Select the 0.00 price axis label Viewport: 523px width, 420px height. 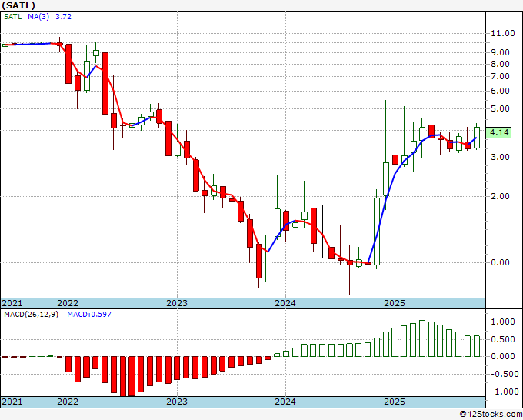pyautogui.click(x=500, y=262)
